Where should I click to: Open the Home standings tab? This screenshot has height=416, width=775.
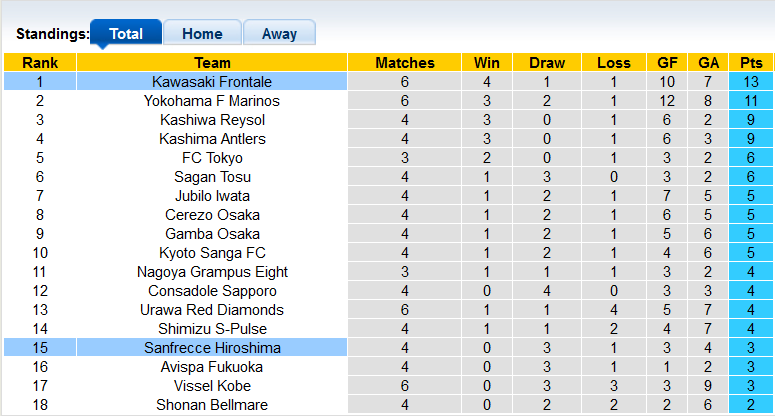click(x=202, y=33)
